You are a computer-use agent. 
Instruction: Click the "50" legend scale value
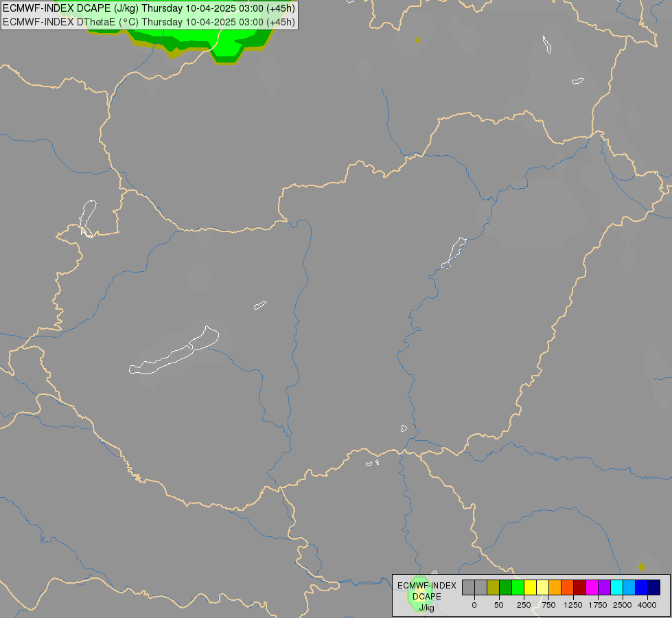click(499, 605)
